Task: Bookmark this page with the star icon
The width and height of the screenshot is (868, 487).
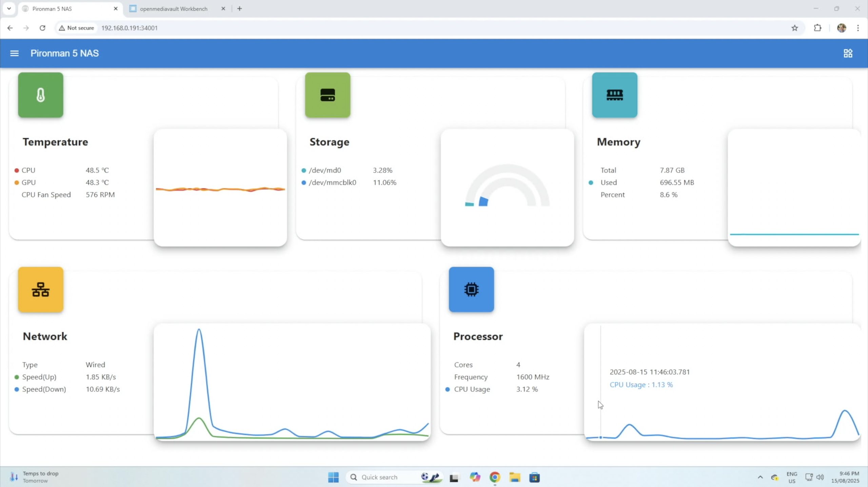Action: click(x=794, y=28)
